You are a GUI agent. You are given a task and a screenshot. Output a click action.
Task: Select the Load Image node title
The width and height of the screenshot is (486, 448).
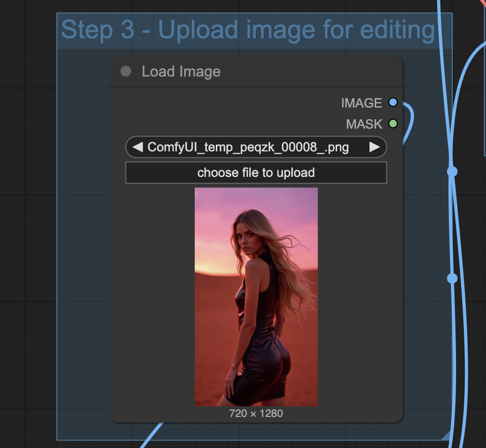tap(181, 72)
